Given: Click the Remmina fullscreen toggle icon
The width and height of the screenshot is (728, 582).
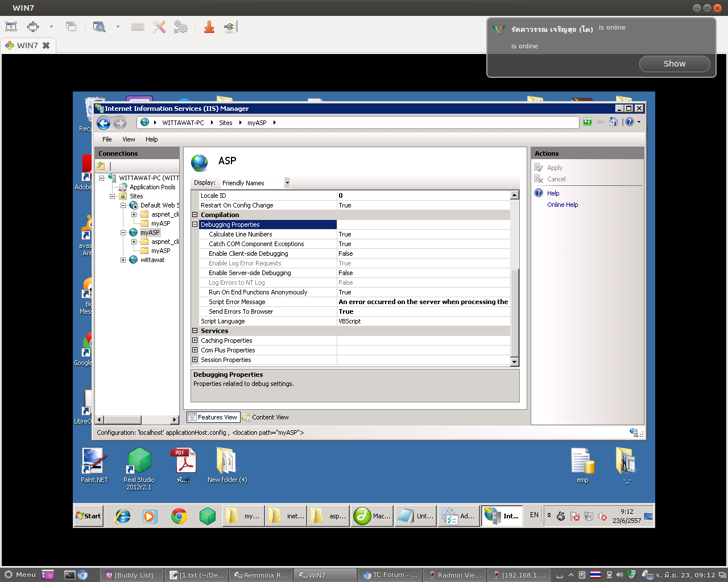Looking at the screenshot, I should point(11,27).
